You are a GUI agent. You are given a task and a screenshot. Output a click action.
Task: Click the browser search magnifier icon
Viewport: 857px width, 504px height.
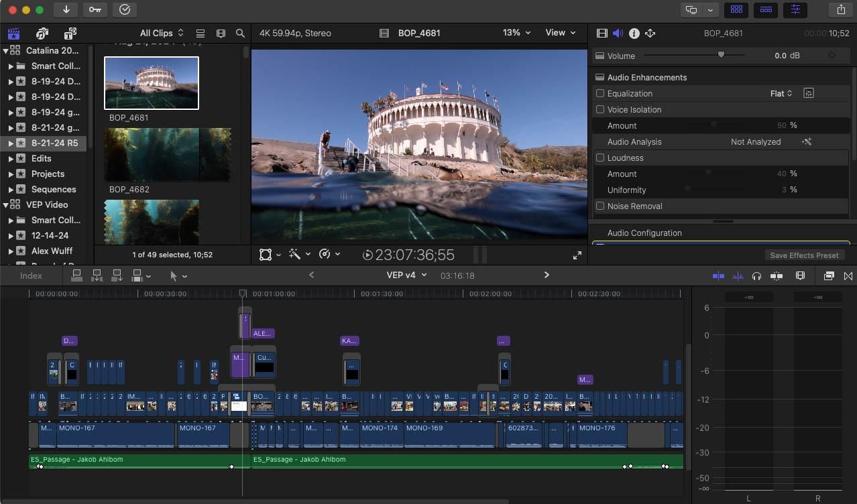[240, 33]
